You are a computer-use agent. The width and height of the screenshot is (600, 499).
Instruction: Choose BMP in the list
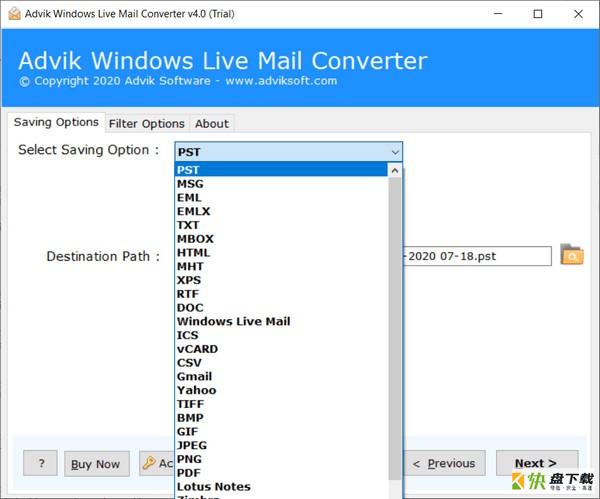click(x=281, y=418)
